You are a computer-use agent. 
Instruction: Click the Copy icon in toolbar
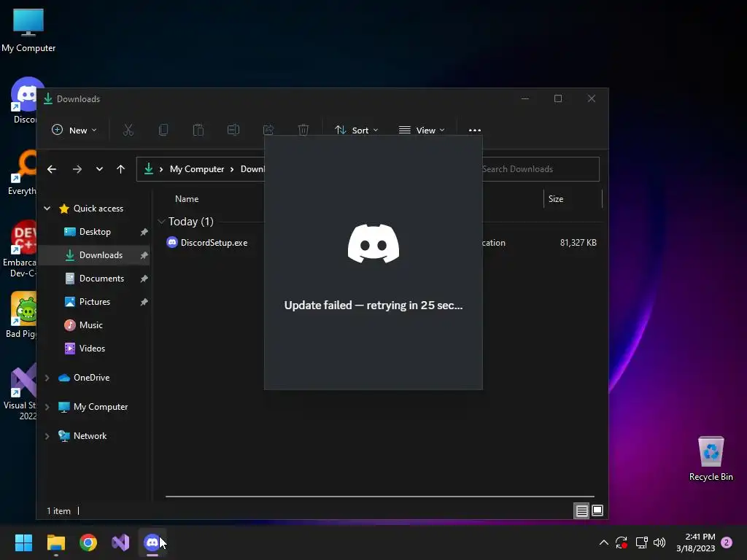point(163,130)
